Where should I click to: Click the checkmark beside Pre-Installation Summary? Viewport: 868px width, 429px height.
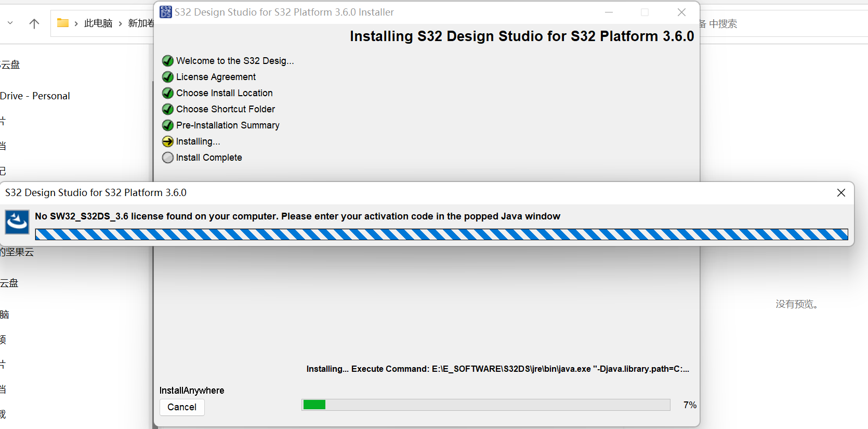167,125
